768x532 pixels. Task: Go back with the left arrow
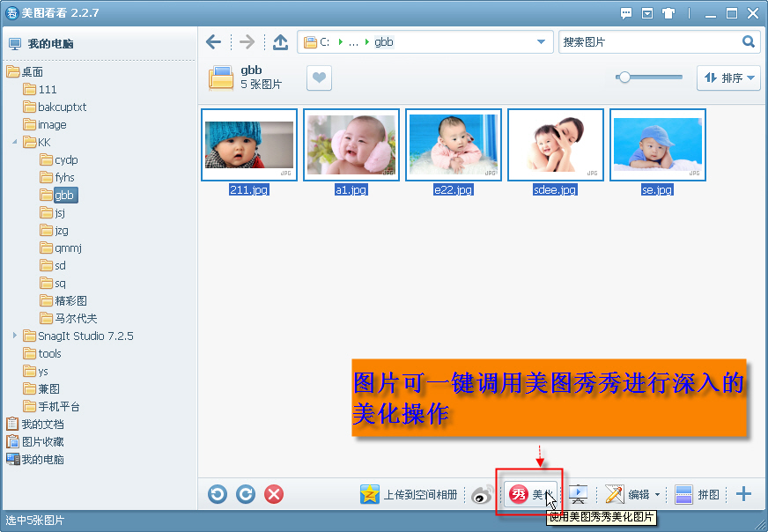click(x=213, y=42)
